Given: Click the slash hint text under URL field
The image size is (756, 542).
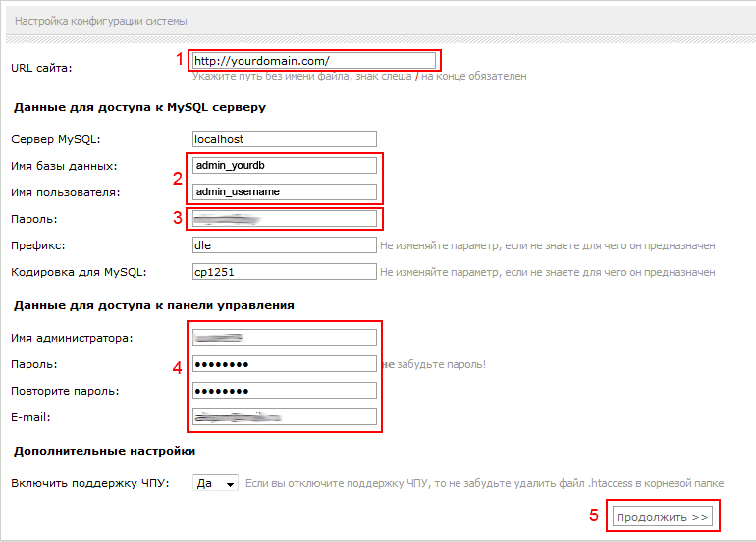Looking at the screenshot, I should (x=359, y=76).
